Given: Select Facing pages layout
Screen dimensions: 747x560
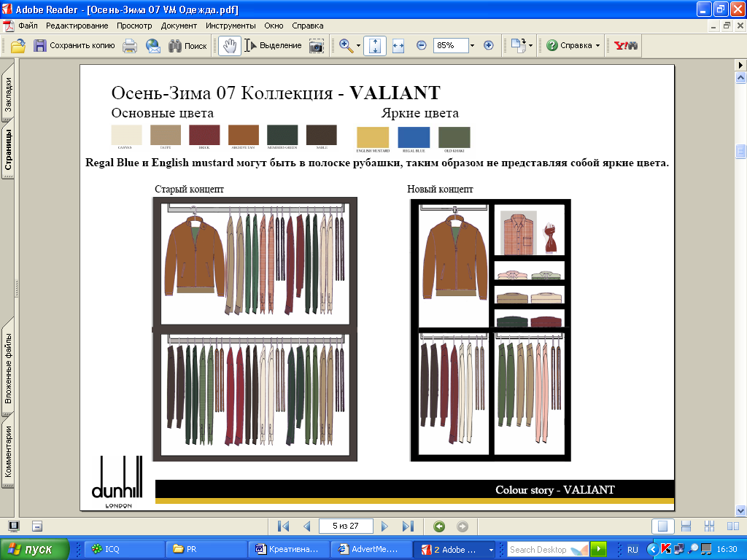Looking at the screenshot, I should (x=732, y=526).
